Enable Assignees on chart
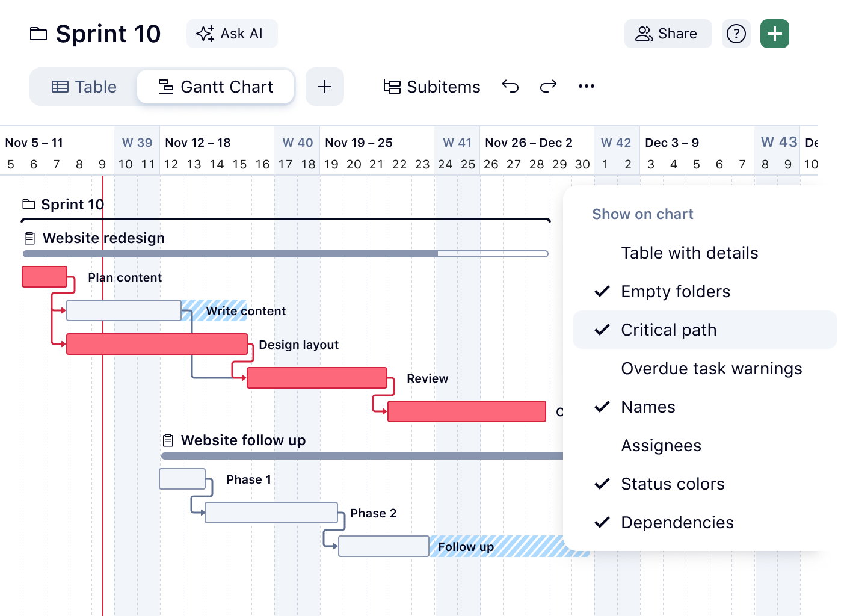The width and height of the screenshot is (847, 616). click(x=705, y=445)
